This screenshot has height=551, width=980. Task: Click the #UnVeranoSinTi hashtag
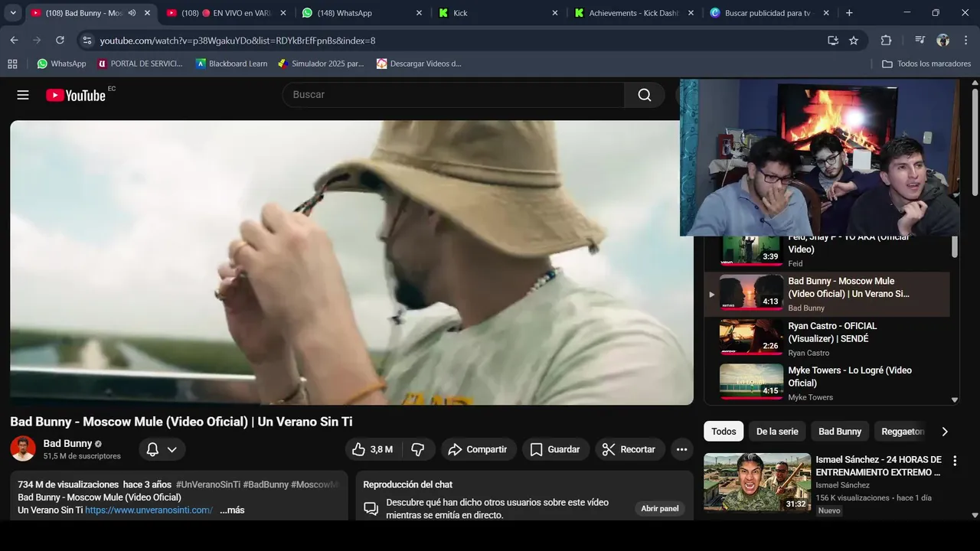pyautogui.click(x=208, y=484)
